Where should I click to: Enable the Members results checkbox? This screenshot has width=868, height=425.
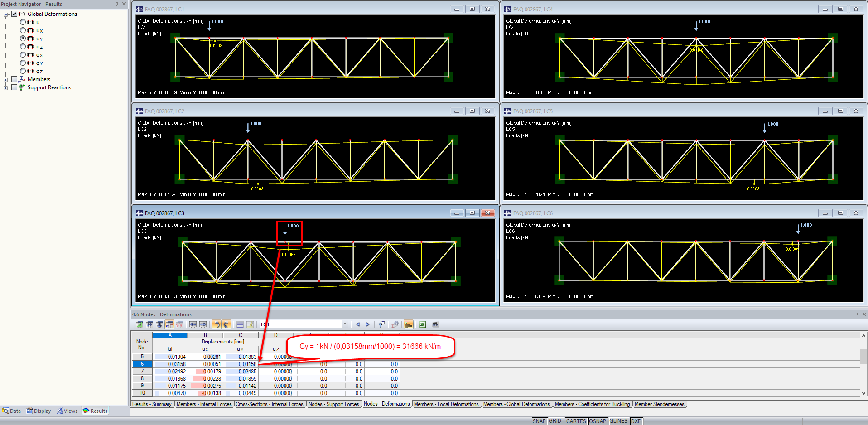coord(14,79)
